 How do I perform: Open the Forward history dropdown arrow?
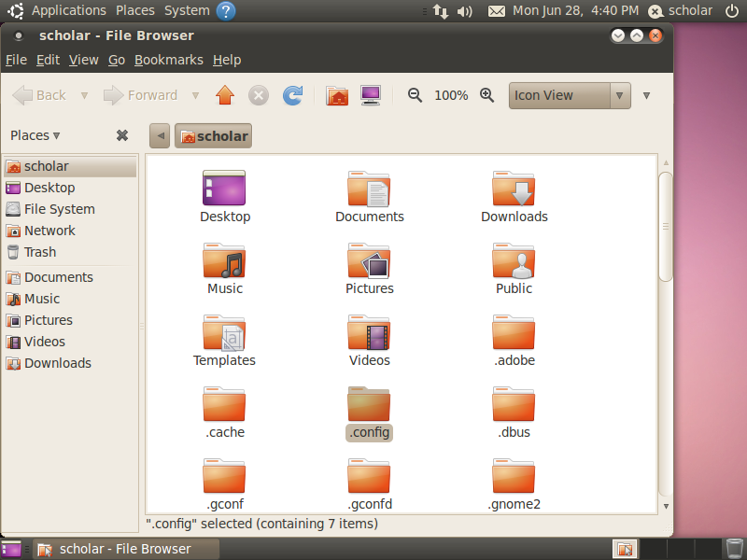(195, 96)
